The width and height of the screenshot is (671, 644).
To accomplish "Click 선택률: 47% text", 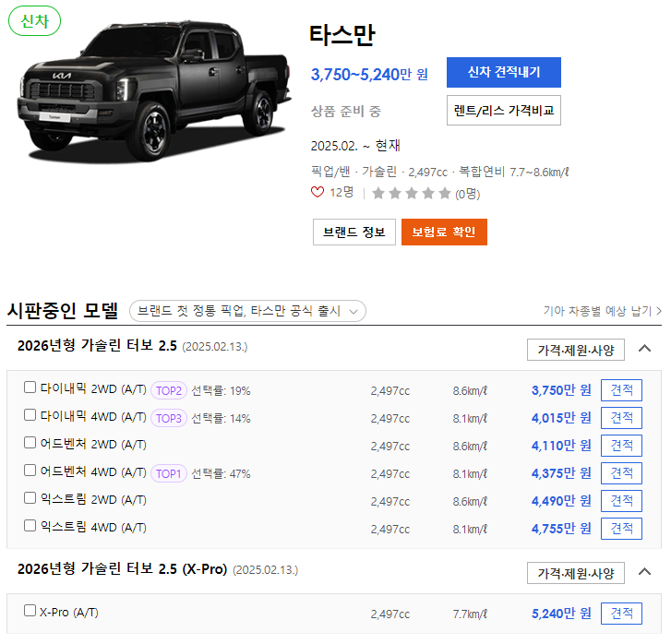I will coord(221,473).
